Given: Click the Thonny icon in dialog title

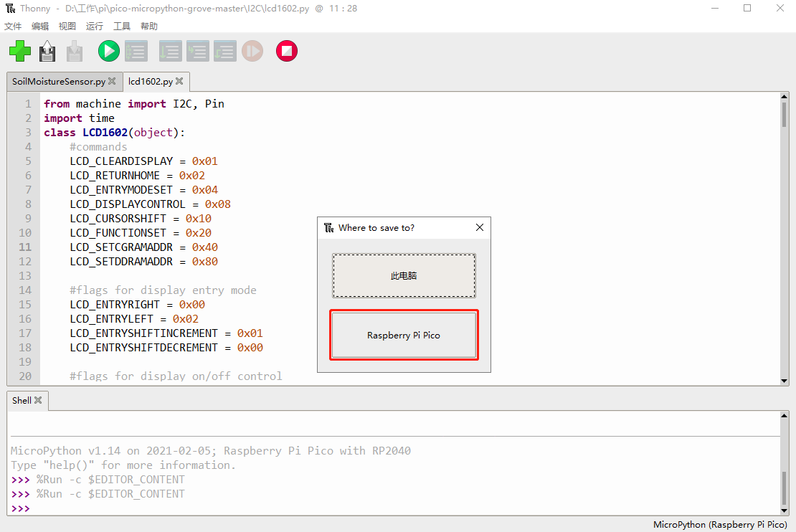Looking at the screenshot, I should pos(329,227).
